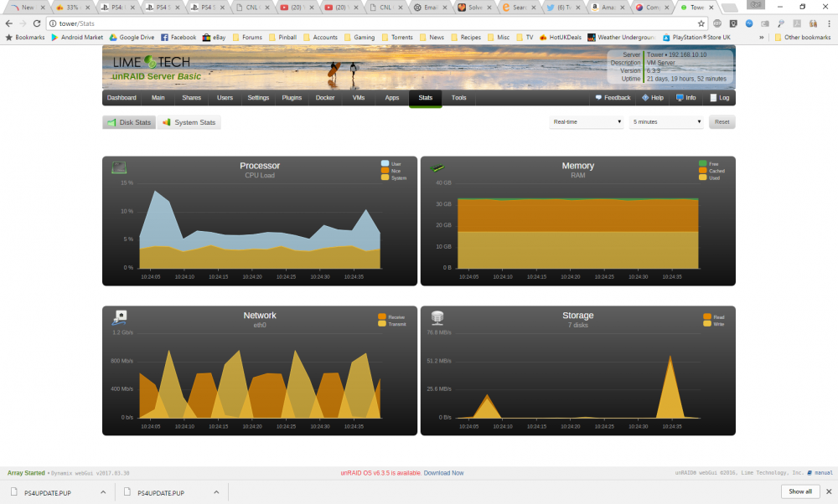Click the Processor chip icon
Screen dimensions: 838x504
(x=119, y=167)
